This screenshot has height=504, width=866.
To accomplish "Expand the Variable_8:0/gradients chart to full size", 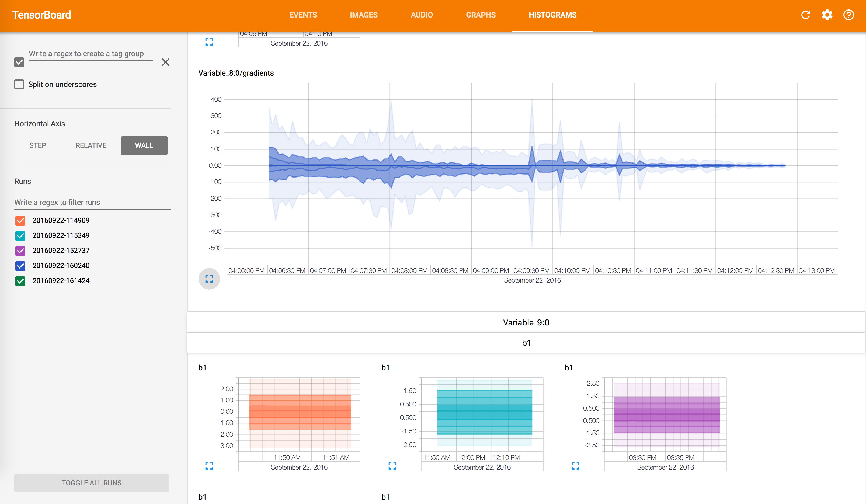I will [209, 279].
